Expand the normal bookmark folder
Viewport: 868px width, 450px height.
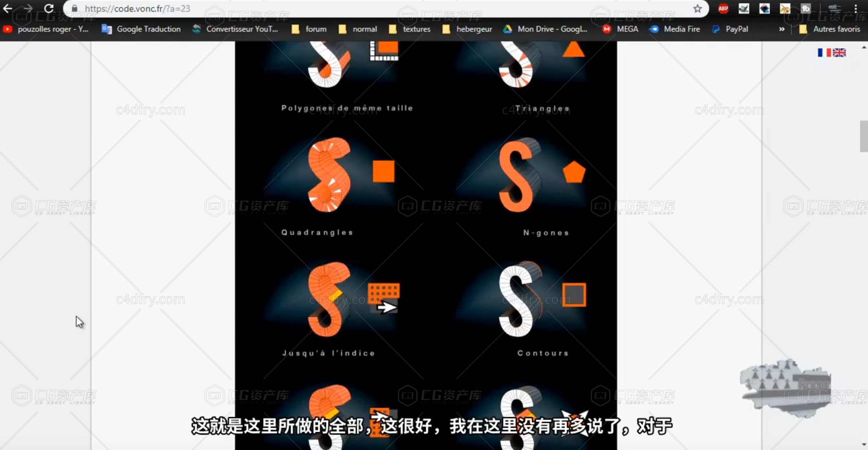pos(358,29)
